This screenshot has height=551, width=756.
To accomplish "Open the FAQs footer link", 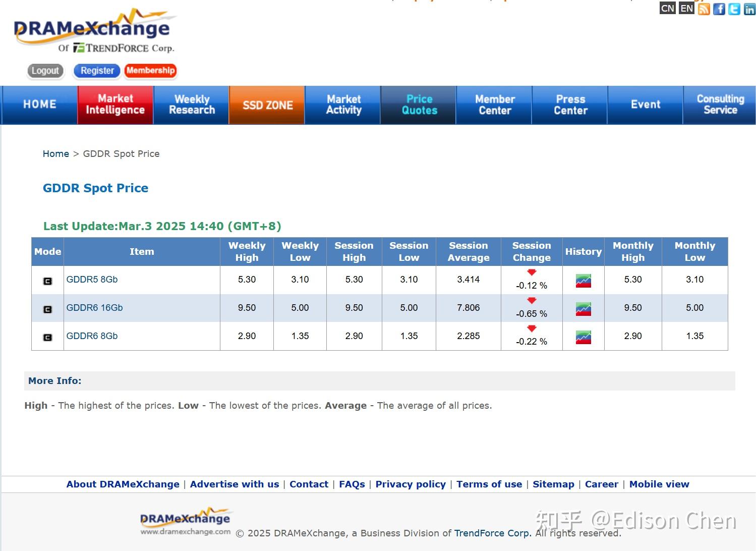I will click(352, 484).
